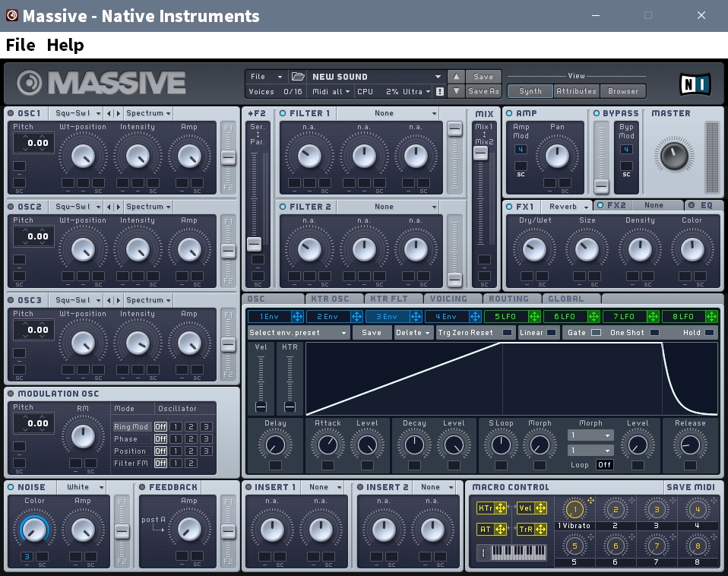
Task: Open the Midi all channel dropdown
Action: point(331,91)
